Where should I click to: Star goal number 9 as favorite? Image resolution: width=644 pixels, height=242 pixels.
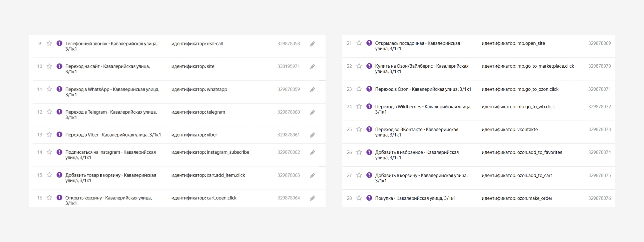[x=49, y=44]
